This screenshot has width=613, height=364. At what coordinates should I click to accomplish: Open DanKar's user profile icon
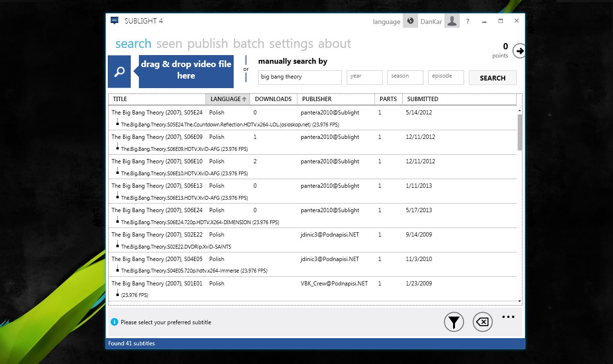point(451,21)
